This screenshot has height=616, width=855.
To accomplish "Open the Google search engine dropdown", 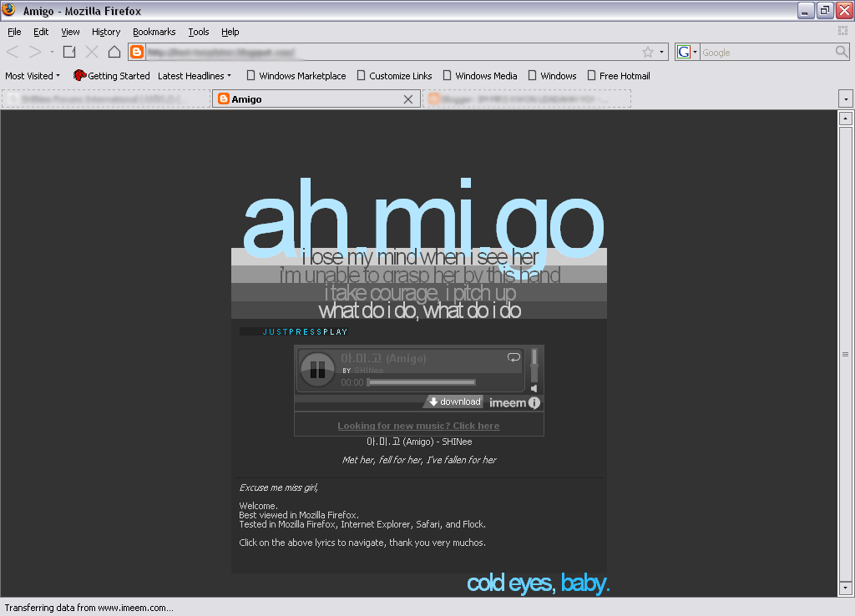I will coord(687,52).
